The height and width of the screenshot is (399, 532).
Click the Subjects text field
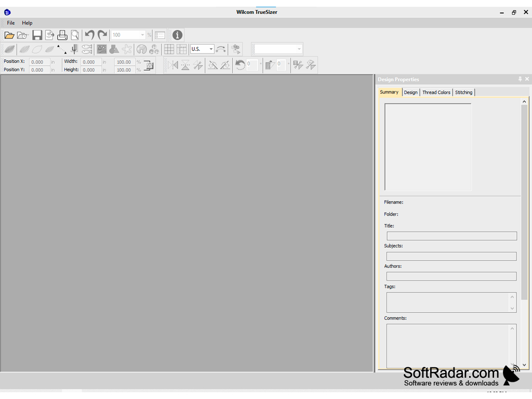(x=451, y=256)
